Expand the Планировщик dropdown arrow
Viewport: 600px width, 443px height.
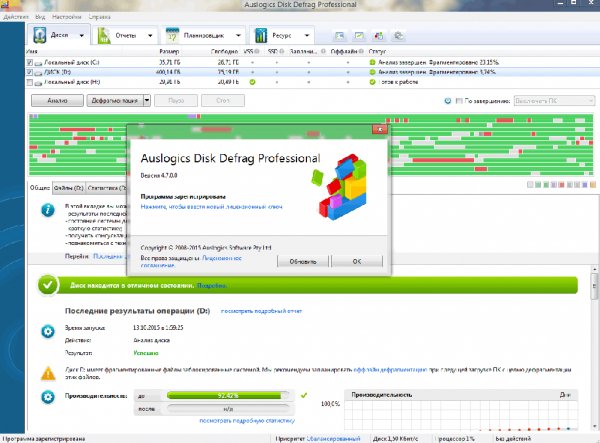pyautogui.click(x=238, y=36)
